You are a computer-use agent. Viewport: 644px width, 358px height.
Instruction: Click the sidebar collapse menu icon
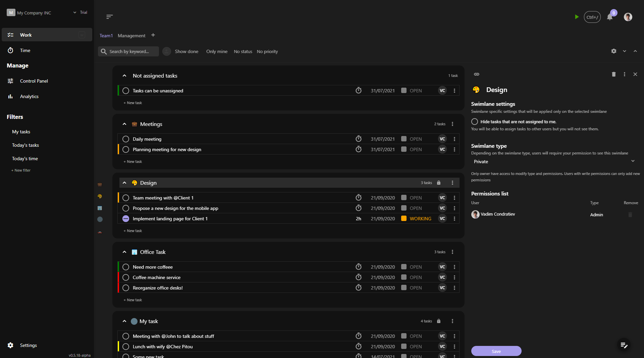tap(109, 17)
